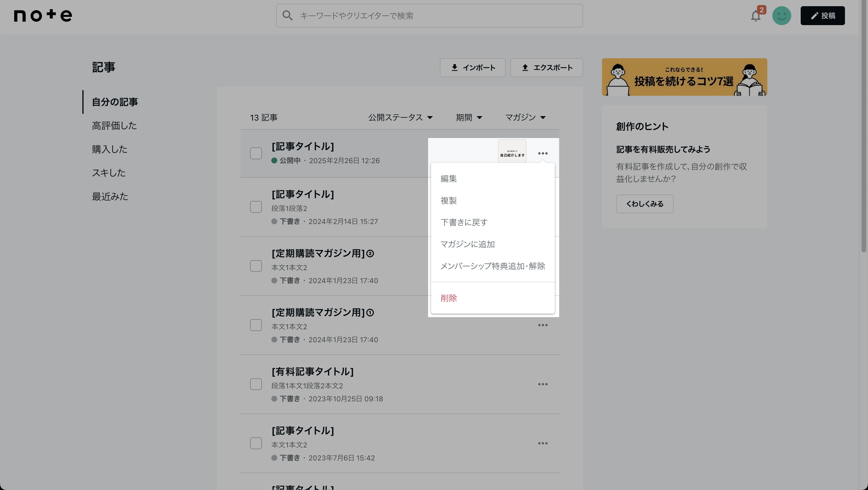The width and height of the screenshot is (868, 490).
Task: Open [定期購読マガジン用]② article title
Action: pos(322,253)
